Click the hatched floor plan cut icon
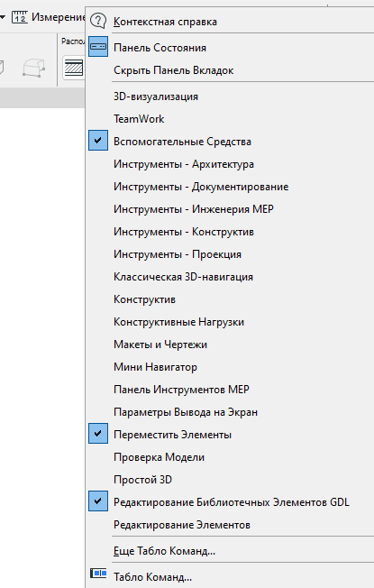Image resolution: width=374 pixels, height=588 pixels. pyautogui.click(x=74, y=68)
